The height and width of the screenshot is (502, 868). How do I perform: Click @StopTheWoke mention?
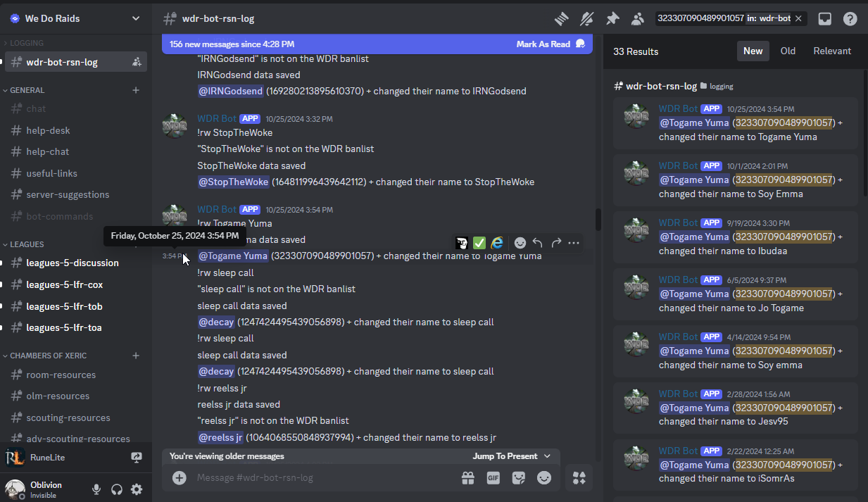234,182
